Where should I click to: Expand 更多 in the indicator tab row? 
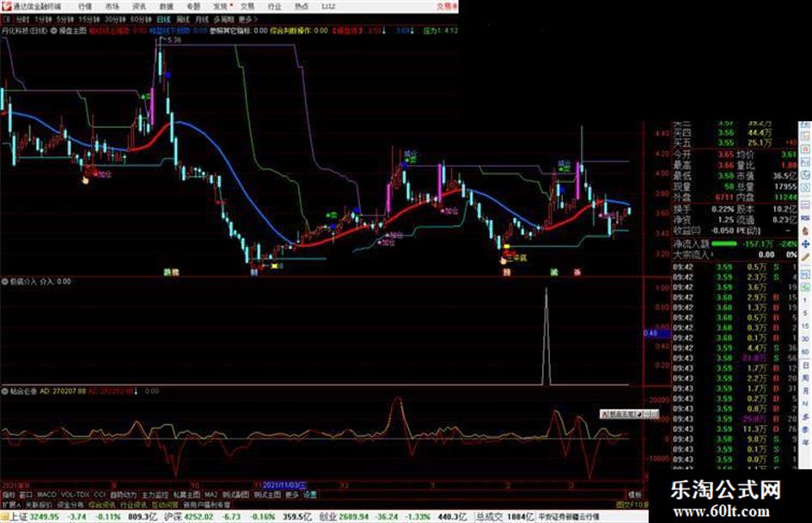click(x=292, y=495)
